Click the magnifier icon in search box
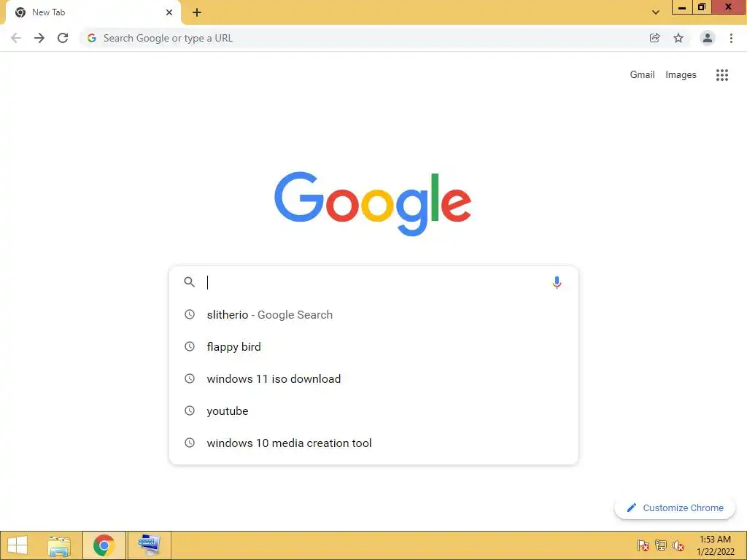The height and width of the screenshot is (560, 747). [x=190, y=282]
